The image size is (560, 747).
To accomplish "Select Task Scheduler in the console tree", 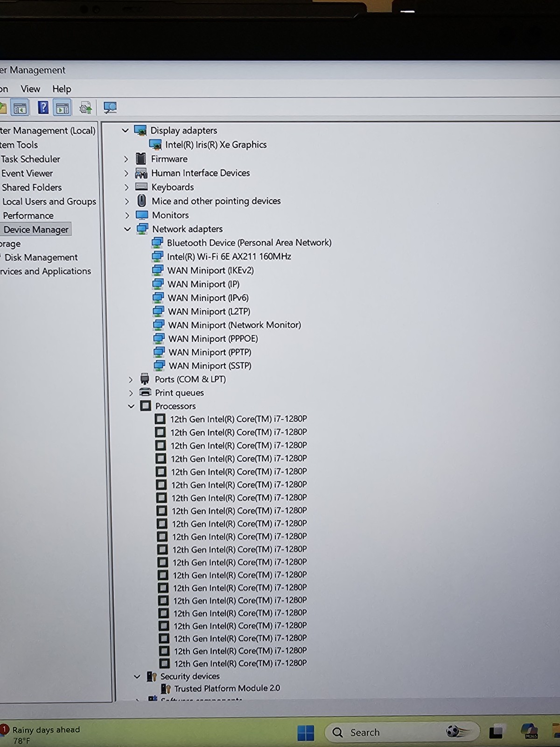I will pos(30,159).
